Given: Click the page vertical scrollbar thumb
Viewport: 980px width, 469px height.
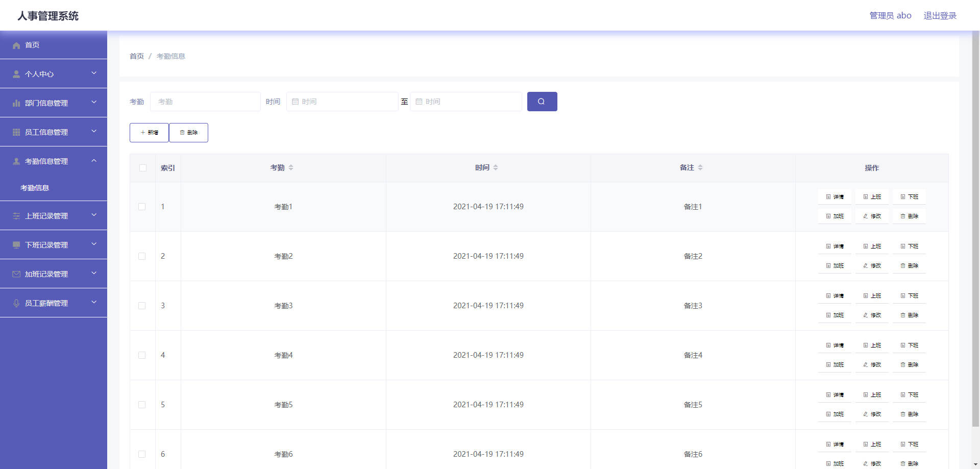Looking at the screenshot, I should (x=975, y=229).
